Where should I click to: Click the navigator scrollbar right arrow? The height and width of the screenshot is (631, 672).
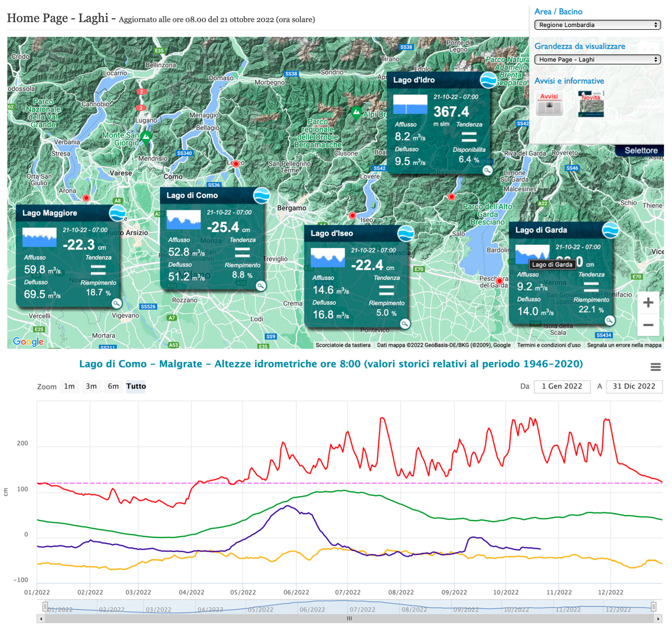tap(658, 619)
